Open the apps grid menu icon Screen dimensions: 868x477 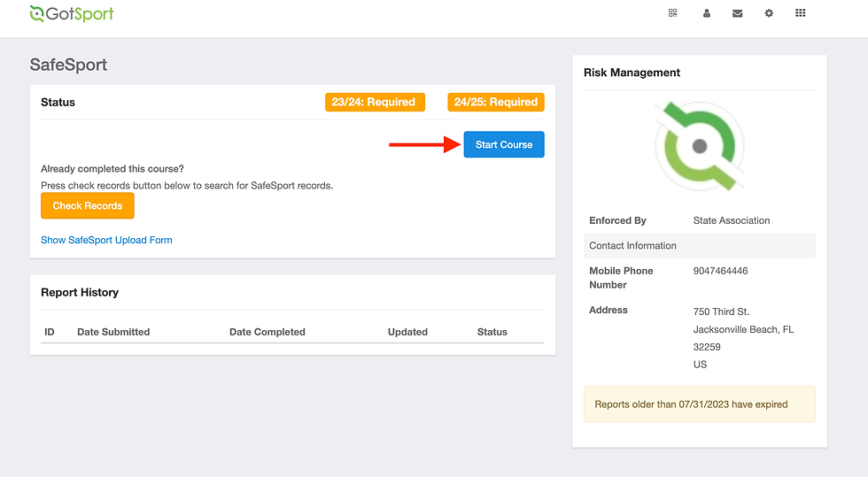coord(801,13)
